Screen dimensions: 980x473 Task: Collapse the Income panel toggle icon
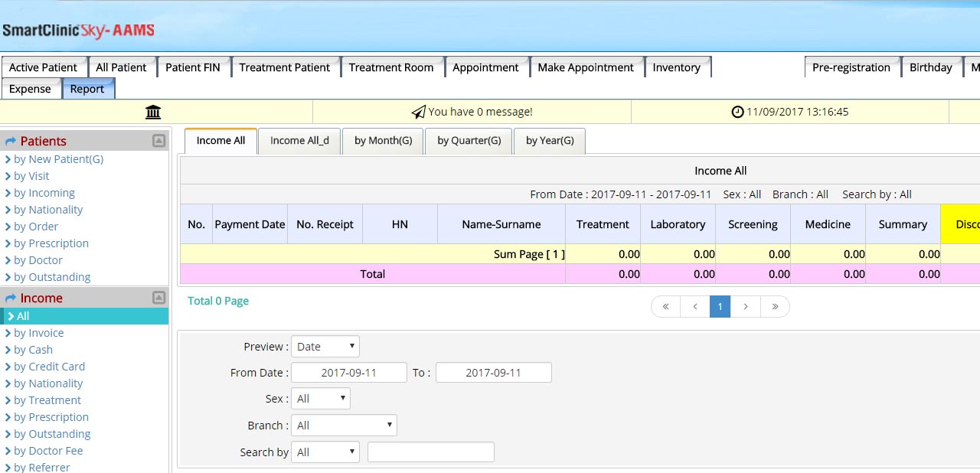point(158,298)
